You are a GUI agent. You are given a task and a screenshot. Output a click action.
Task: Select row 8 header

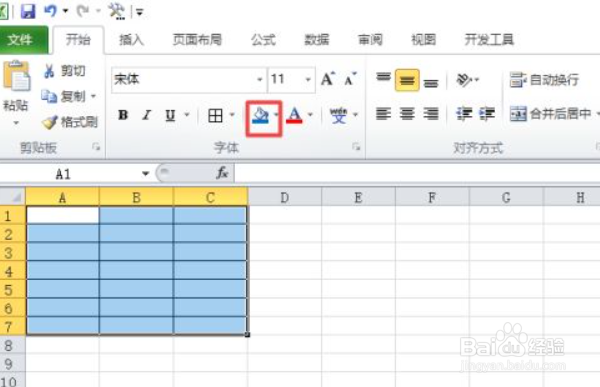tap(13, 345)
